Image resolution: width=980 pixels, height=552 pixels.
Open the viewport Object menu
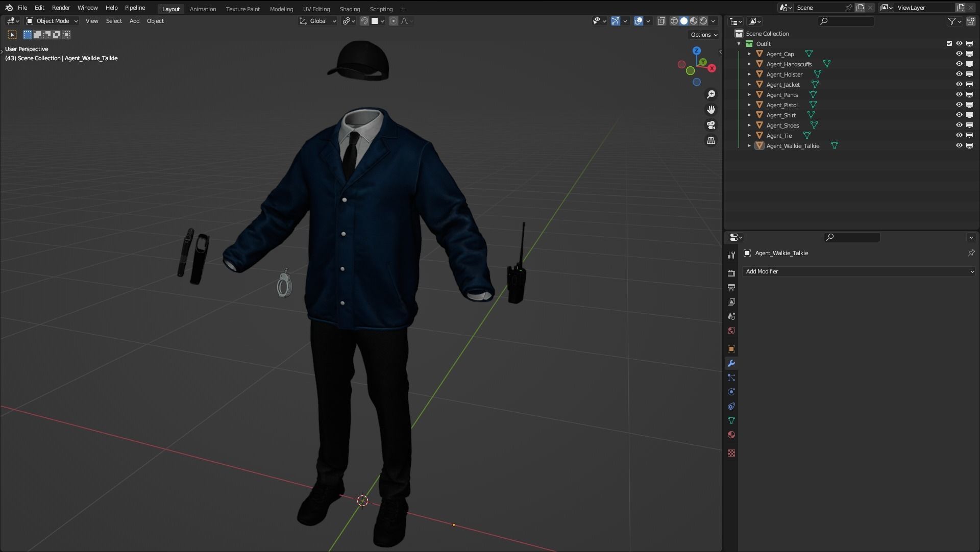pyautogui.click(x=155, y=21)
